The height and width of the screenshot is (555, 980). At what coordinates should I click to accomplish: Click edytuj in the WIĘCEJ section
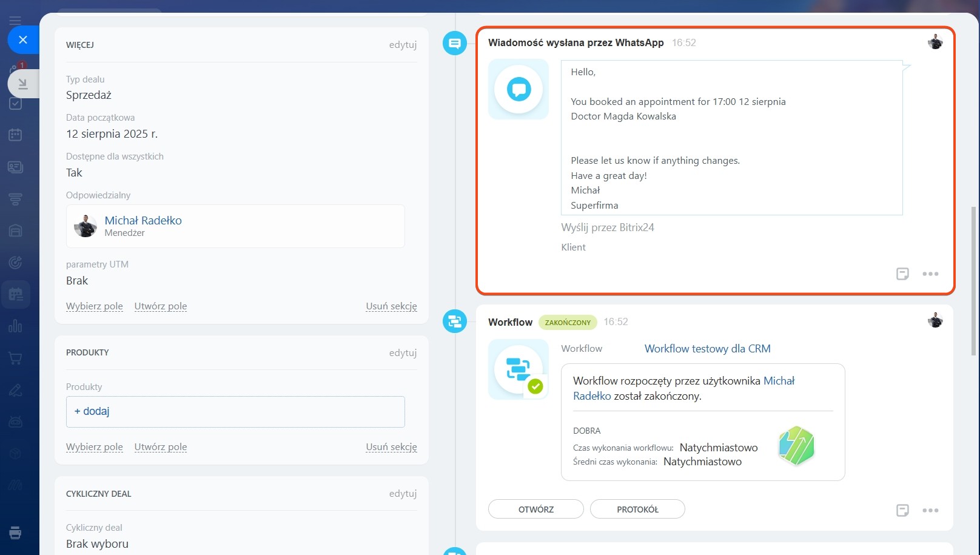(403, 45)
